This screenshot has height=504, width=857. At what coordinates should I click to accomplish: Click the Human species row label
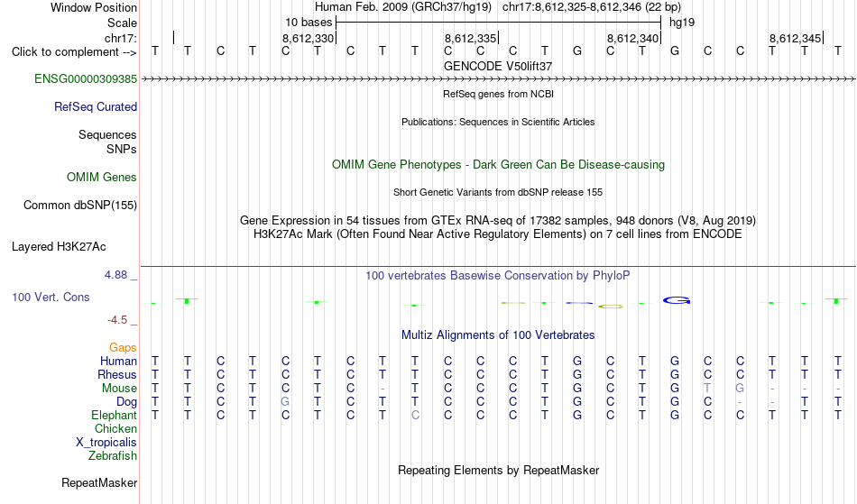pos(118,361)
